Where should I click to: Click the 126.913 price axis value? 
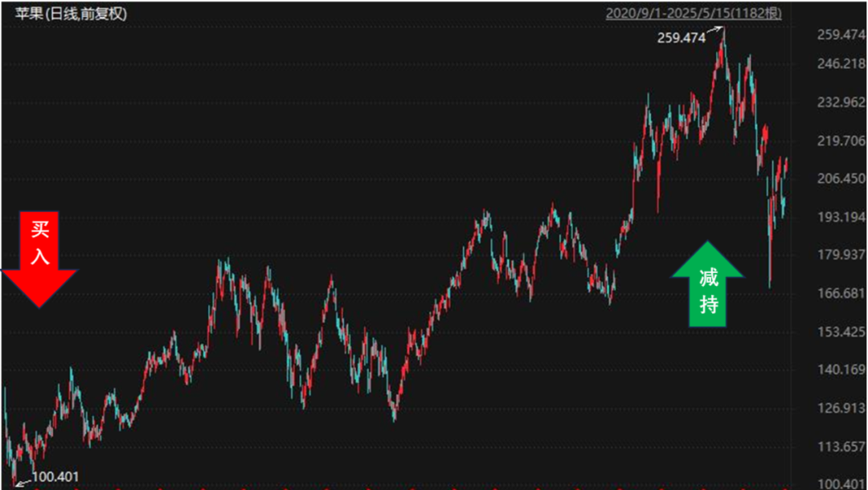[x=841, y=408]
